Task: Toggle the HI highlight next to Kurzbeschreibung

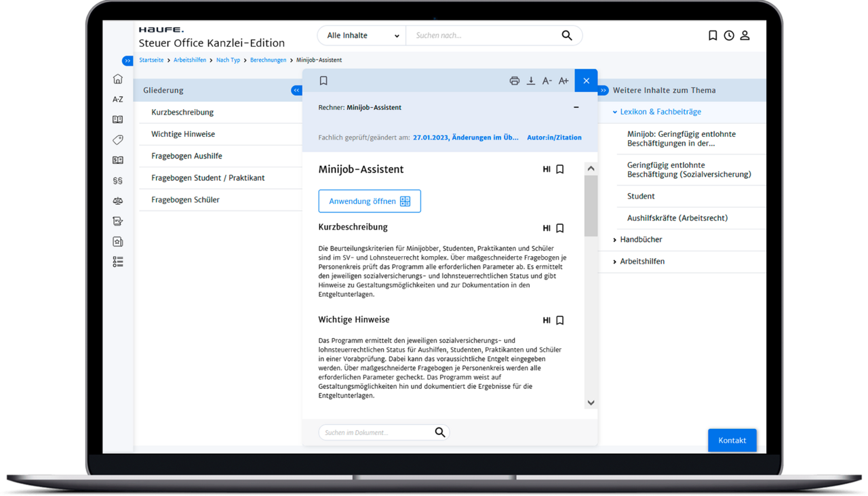Action: pyautogui.click(x=547, y=228)
